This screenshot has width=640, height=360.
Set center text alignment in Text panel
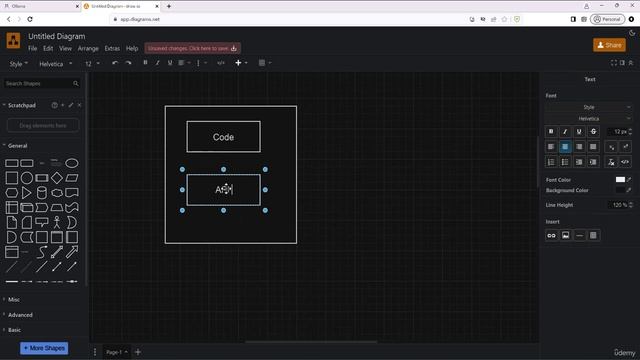565,147
